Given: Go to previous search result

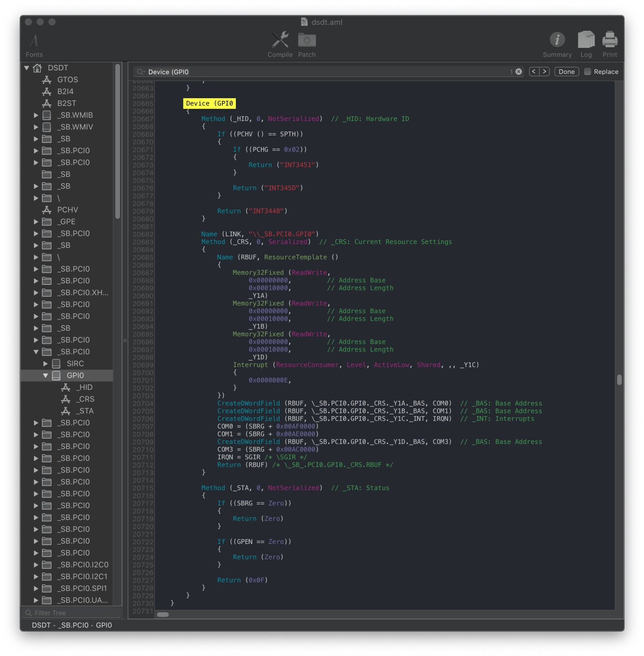Looking at the screenshot, I should [x=534, y=72].
